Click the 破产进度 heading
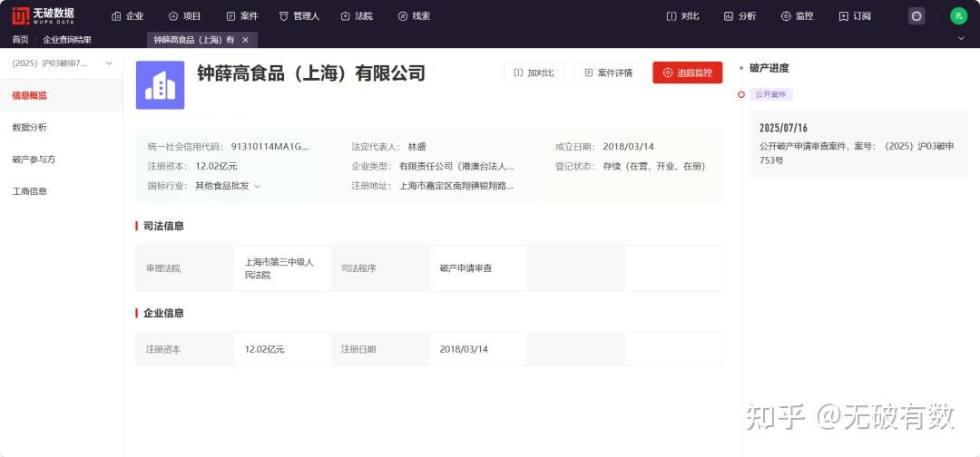The width and height of the screenshot is (980, 457). coord(769,68)
